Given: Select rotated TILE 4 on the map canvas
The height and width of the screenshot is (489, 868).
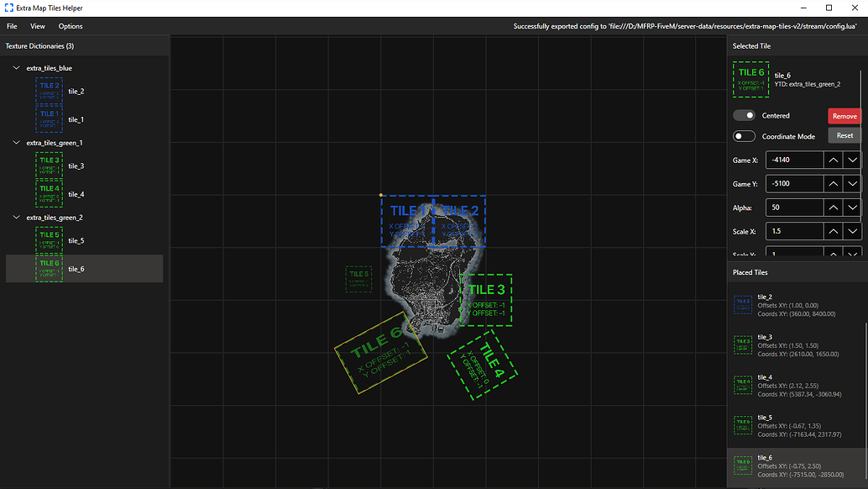Looking at the screenshot, I should (x=482, y=365).
